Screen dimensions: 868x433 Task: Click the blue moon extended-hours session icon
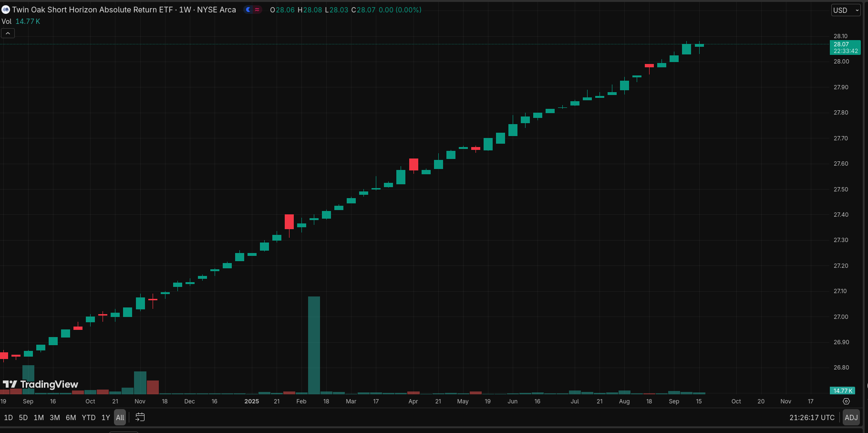point(248,10)
